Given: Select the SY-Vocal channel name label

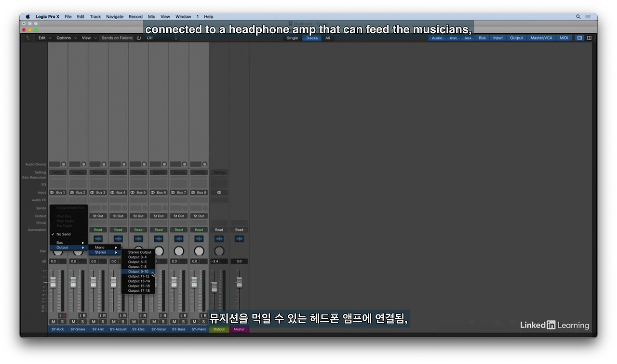Looking at the screenshot, I should click(x=159, y=329).
